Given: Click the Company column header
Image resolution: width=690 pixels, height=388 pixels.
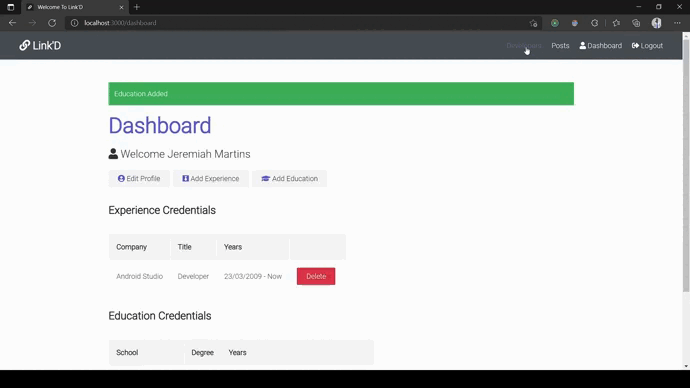Looking at the screenshot, I should (132, 247).
